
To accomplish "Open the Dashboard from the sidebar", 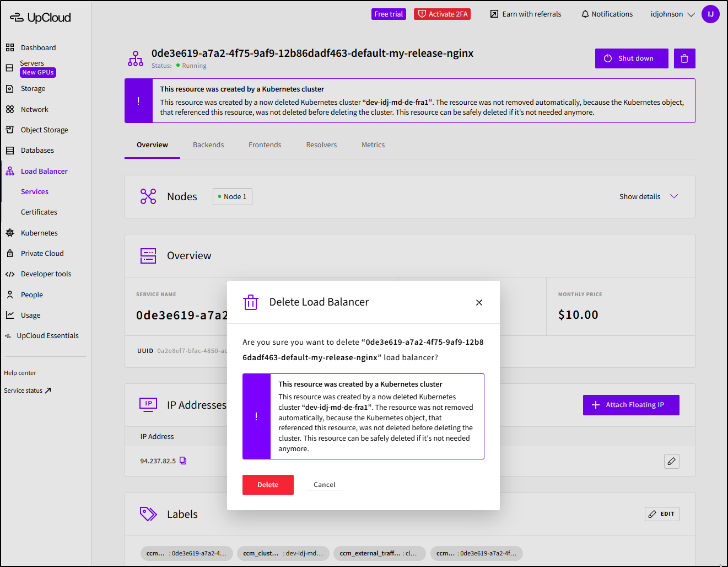I will click(37, 47).
